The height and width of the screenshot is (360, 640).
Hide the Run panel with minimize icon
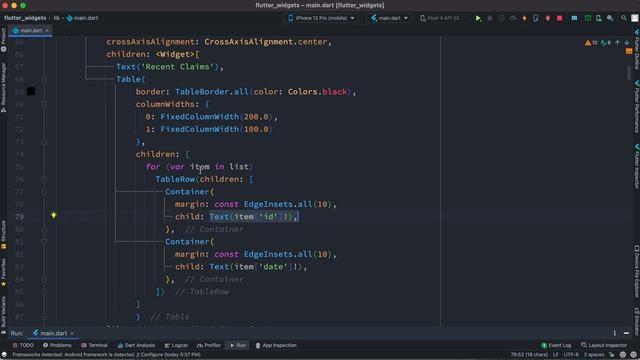(627, 333)
